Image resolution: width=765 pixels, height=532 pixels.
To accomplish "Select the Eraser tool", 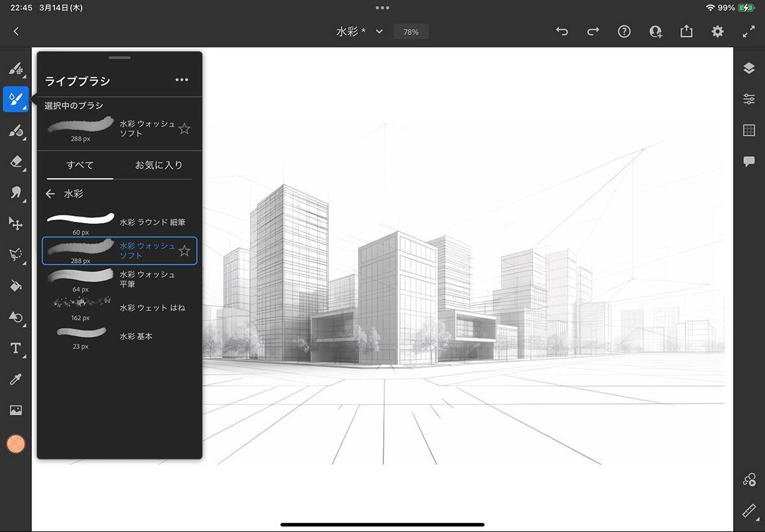I will point(16,162).
